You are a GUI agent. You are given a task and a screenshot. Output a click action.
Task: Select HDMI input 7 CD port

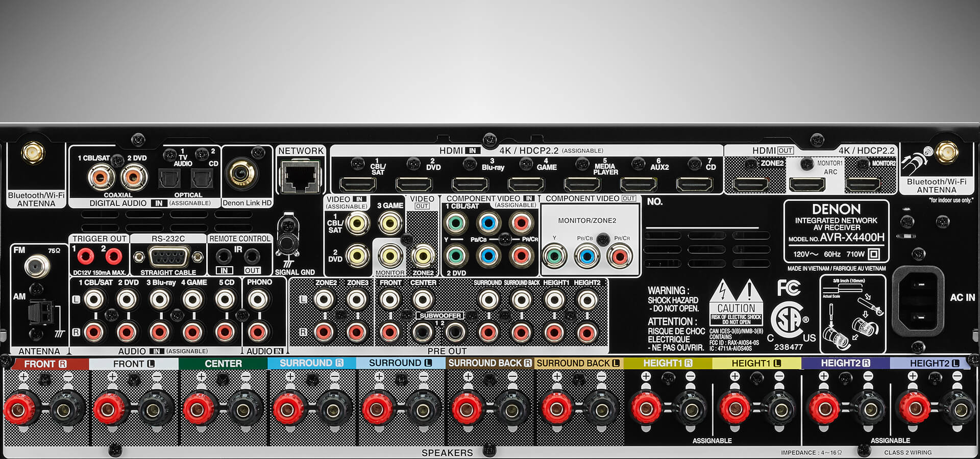[695, 184]
